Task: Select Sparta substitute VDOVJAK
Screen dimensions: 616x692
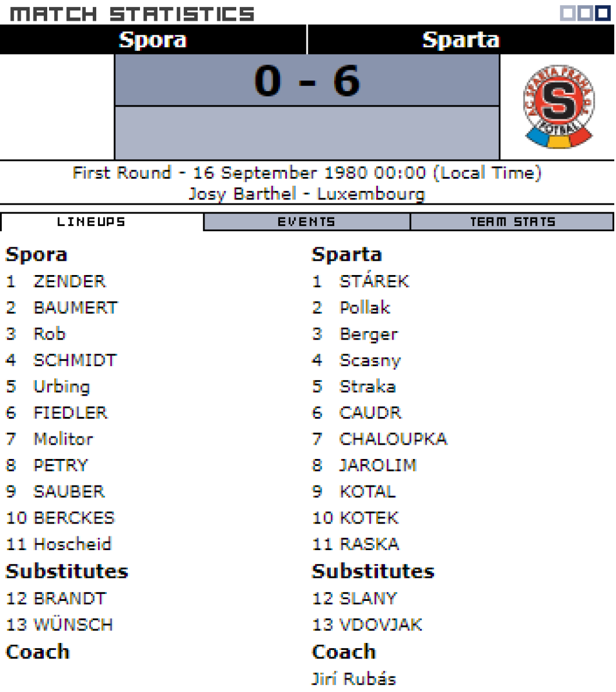Action: (x=380, y=625)
